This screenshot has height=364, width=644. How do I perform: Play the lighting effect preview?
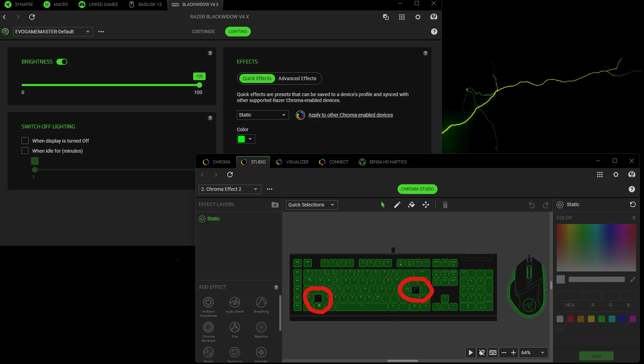click(471, 353)
